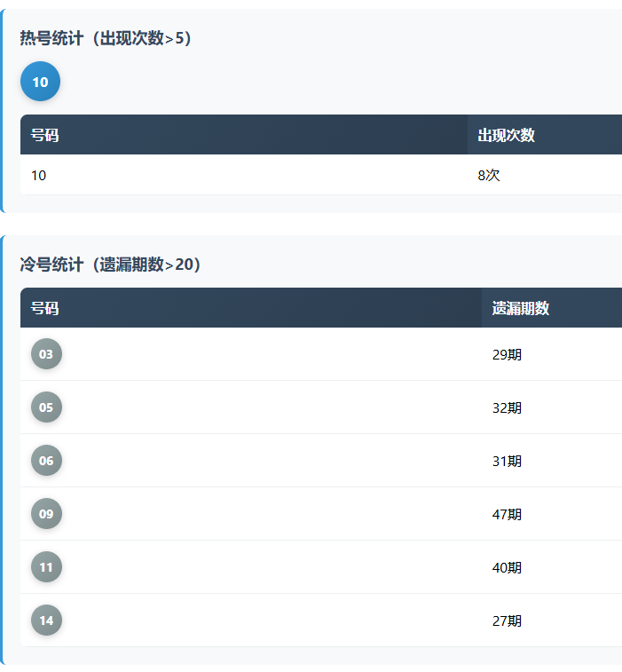Click the 31期 missed periods value
Image resolution: width=622 pixels, height=672 pixels.
coord(507,462)
